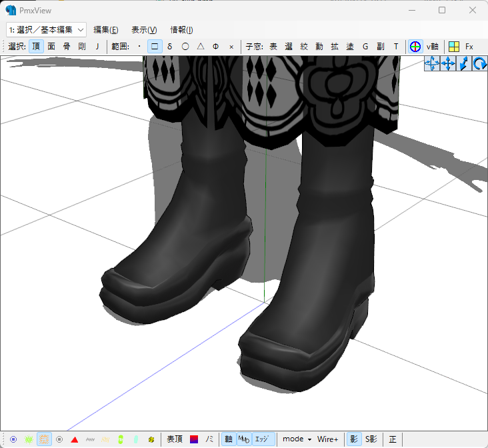This screenshot has width=488, height=448.
Task: Open the mode dropdown in bottom bar
Action: 297,439
